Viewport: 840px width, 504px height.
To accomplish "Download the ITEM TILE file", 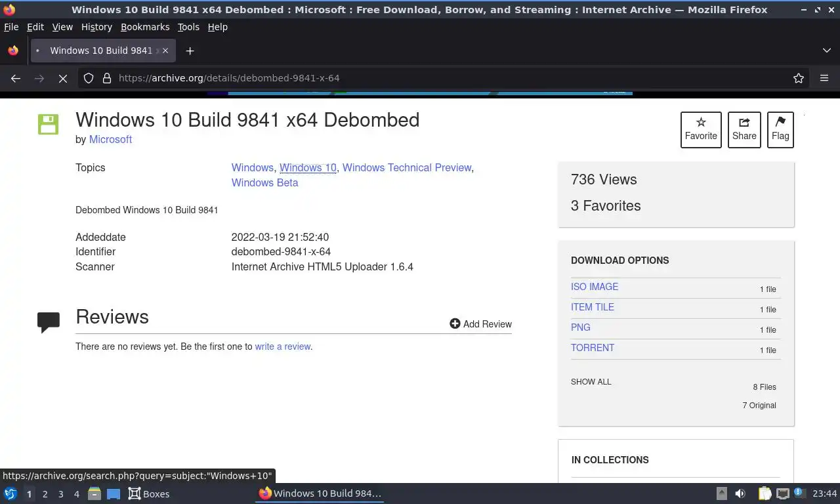I will pos(593,307).
